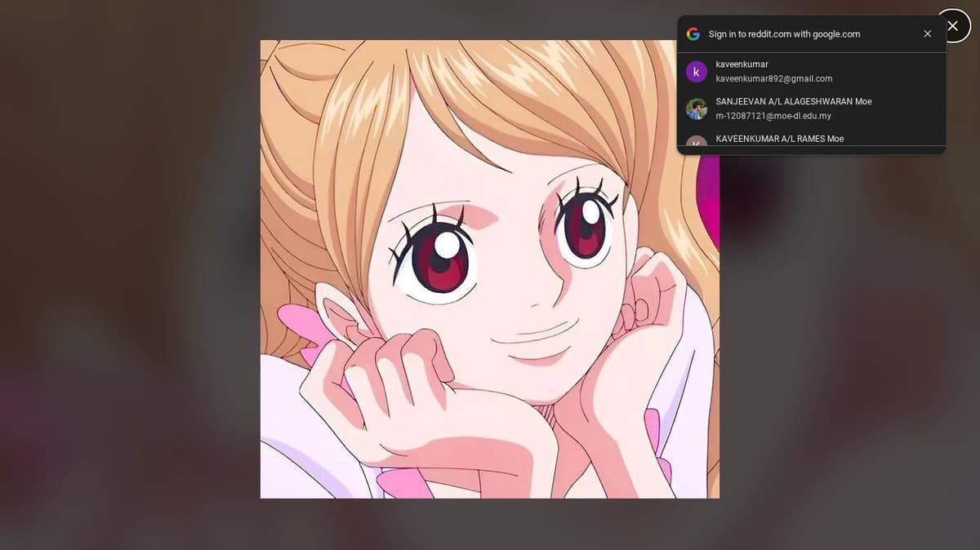Screen dimensions: 980x550
Task: Click 'Sign in to reddit.com with google.com' text
Action: 784,34
